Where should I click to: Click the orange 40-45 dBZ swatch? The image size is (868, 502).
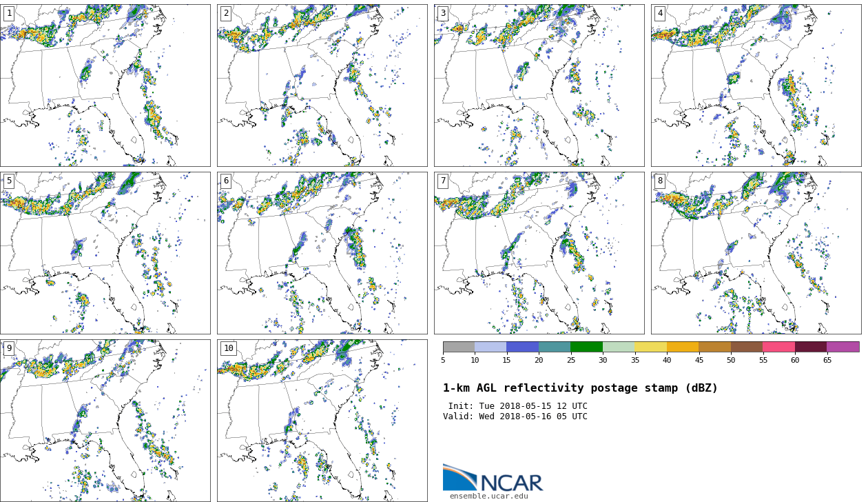tap(683, 347)
